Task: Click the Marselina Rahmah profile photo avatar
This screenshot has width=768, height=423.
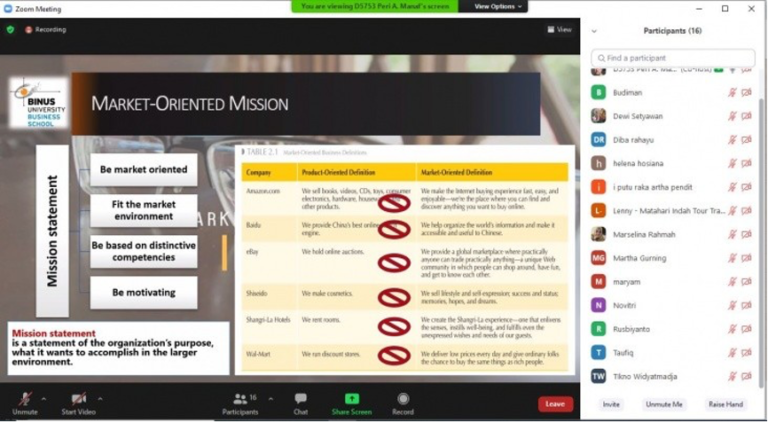Action: (x=599, y=234)
